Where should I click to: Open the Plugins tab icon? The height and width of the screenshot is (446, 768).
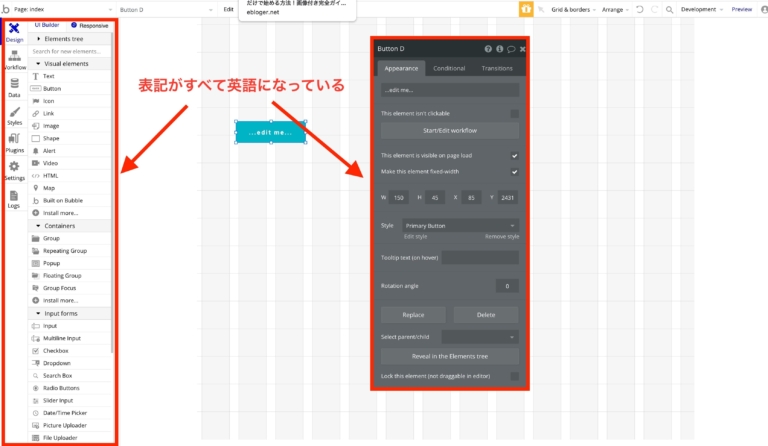pyautogui.click(x=15, y=143)
